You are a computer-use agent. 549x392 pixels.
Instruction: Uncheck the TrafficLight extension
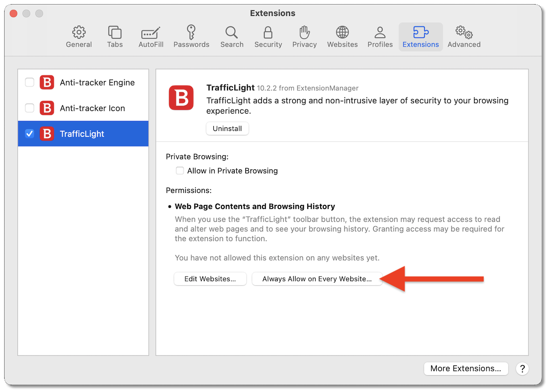[29, 134]
